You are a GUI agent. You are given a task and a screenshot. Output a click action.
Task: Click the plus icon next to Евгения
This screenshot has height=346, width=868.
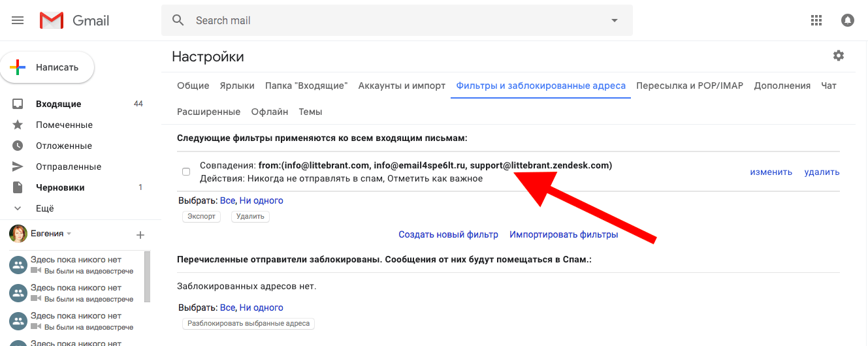140,234
